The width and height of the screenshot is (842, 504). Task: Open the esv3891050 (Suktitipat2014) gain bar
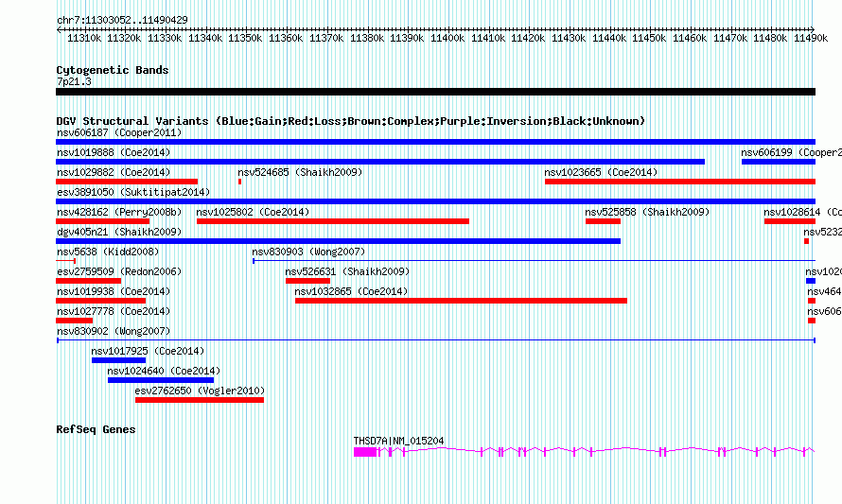435,201
